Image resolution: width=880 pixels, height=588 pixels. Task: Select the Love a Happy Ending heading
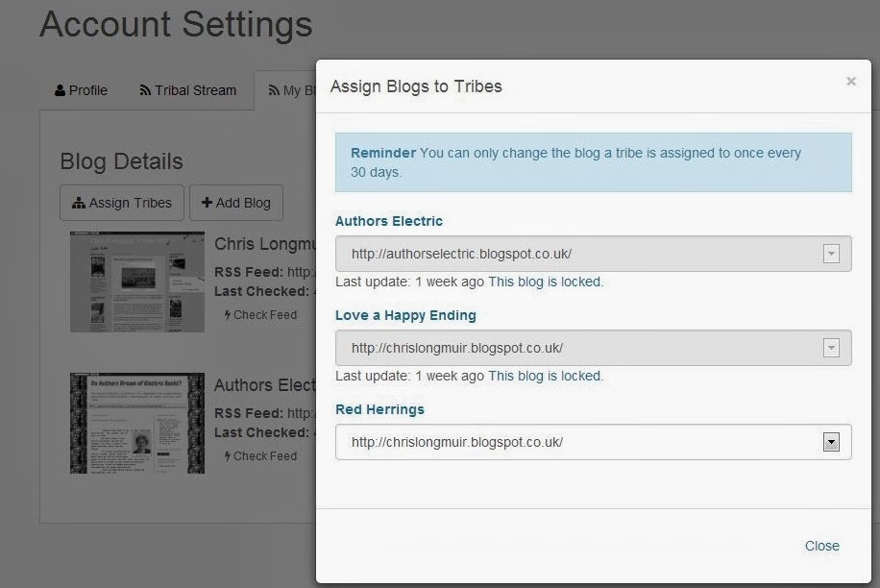405,316
